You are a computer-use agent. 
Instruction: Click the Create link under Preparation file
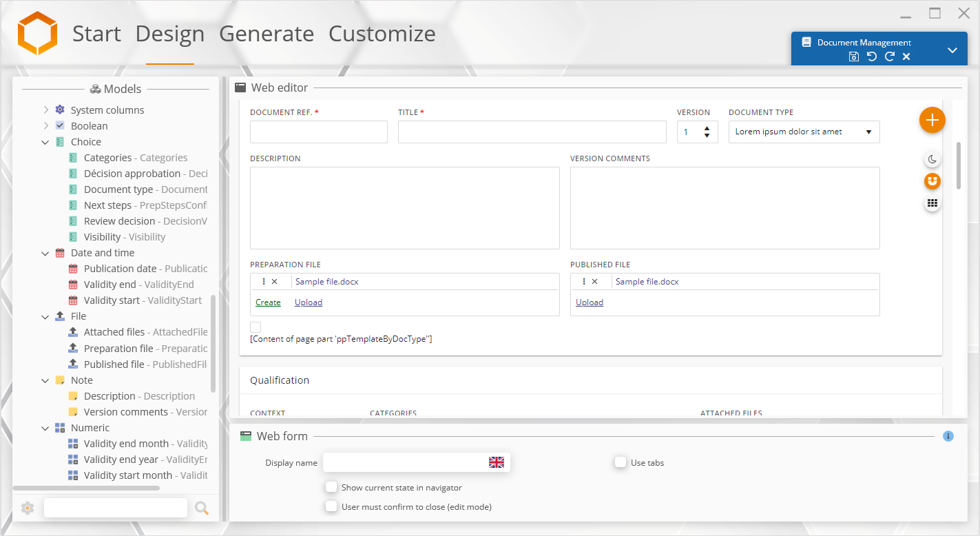point(268,302)
